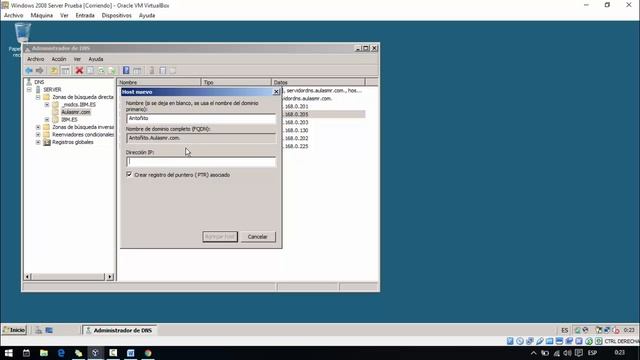Open VirtualBox from the host taskbar

tap(96, 353)
